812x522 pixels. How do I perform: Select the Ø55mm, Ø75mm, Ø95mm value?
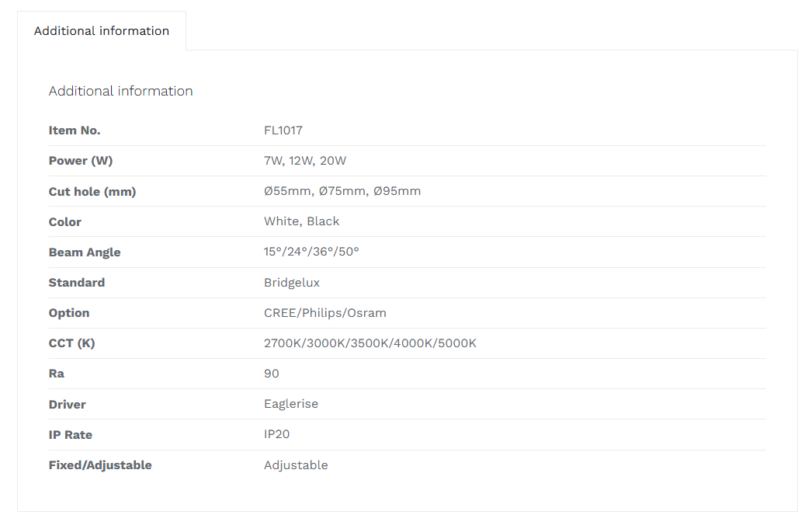(x=342, y=191)
